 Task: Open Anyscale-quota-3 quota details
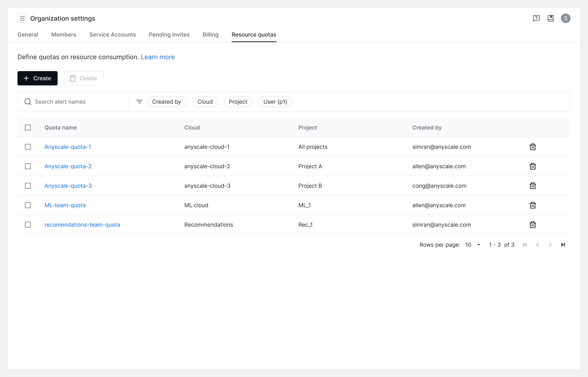[x=68, y=186]
